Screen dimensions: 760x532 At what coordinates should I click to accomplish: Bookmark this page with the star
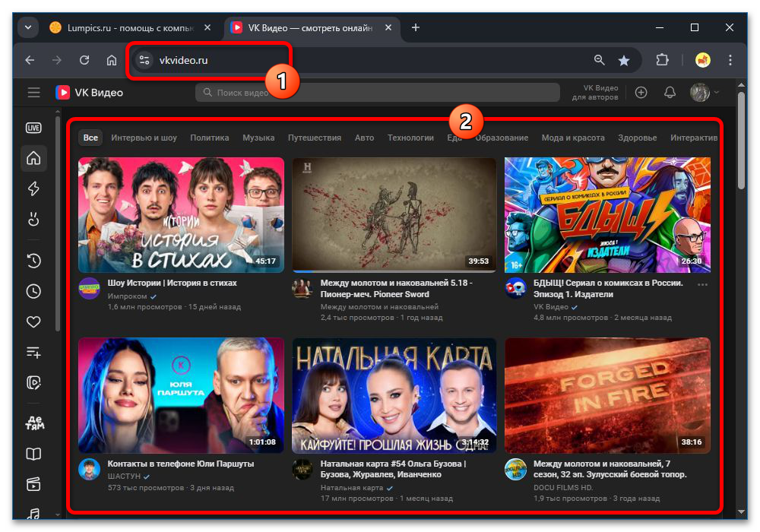pos(624,60)
